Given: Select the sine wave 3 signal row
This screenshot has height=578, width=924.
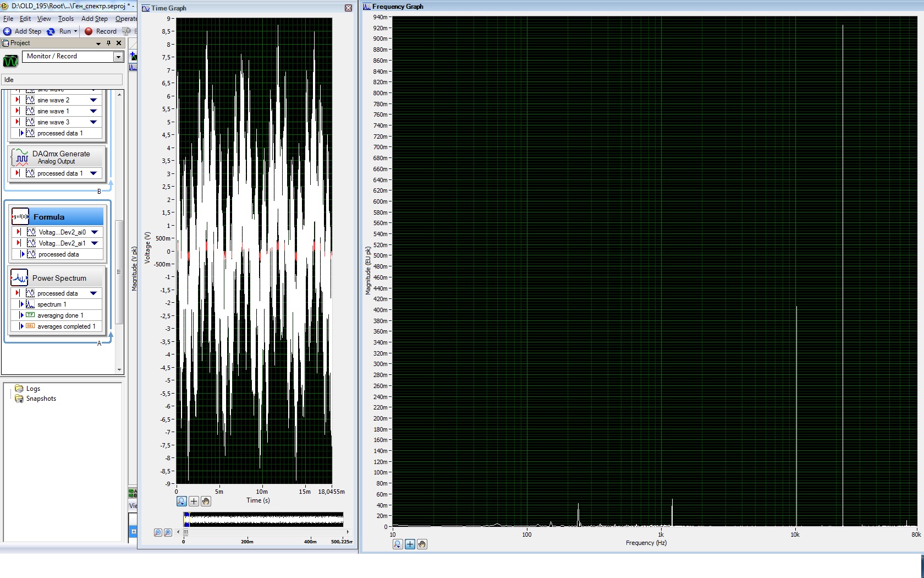Looking at the screenshot, I should pos(57,122).
